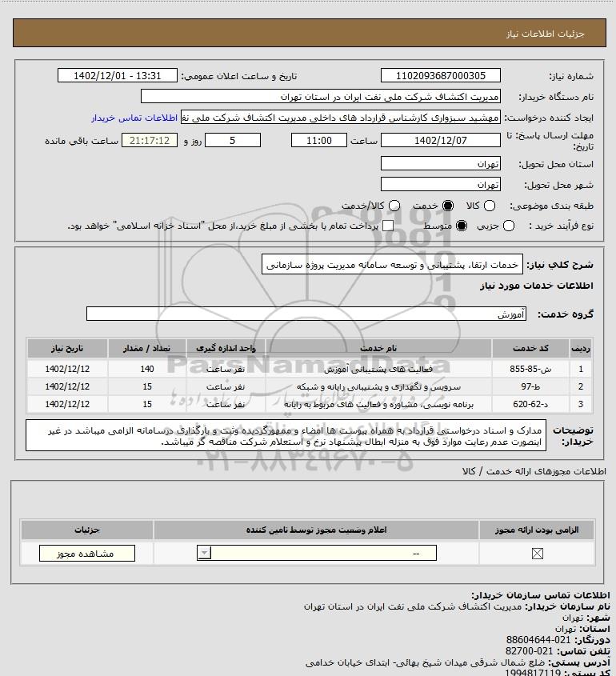The image size is (616, 676).
Task: Click the جزئیات اطلاعات نیاز page title
Action: click(x=546, y=34)
